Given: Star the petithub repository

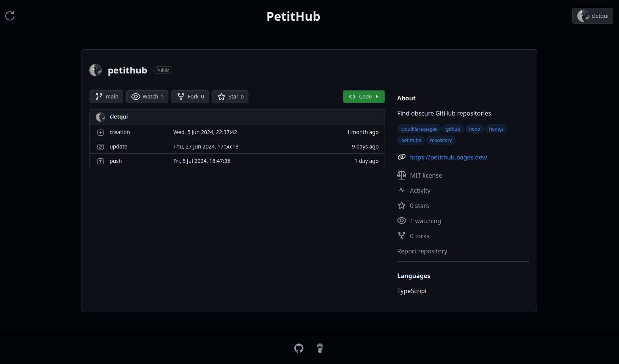Looking at the screenshot, I should [x=230, y=97].
